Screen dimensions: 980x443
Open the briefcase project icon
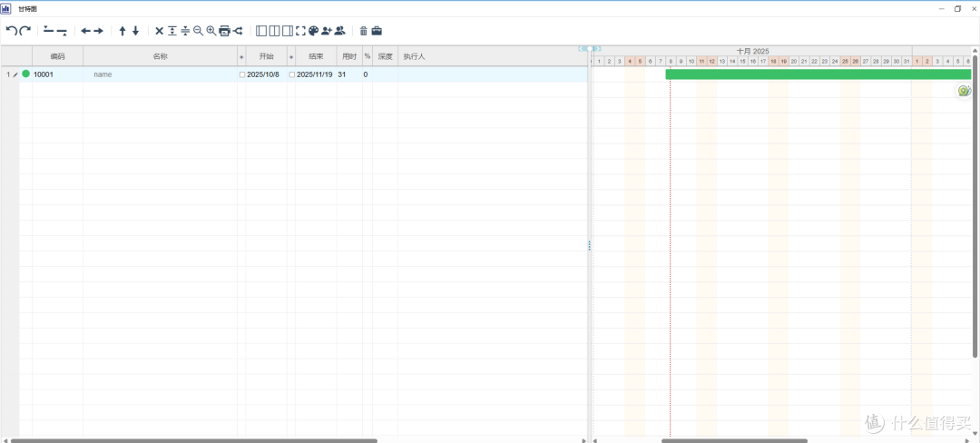pos(377,31)
